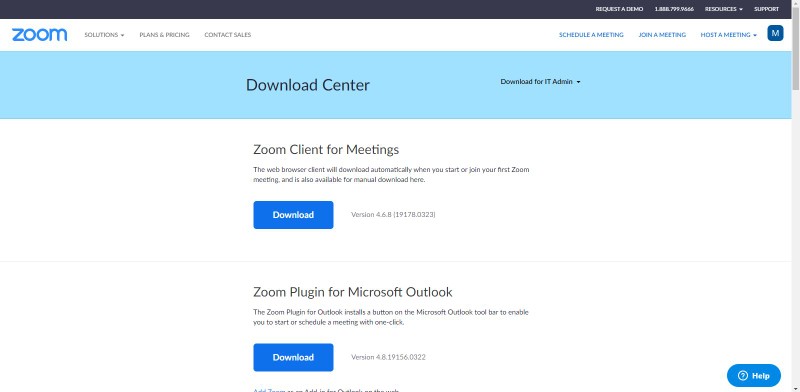Select 'Version 4.8.19156.0322' text
Image resolution: width=800 pixels, height=392 pixels.
[x=388, y=357]
